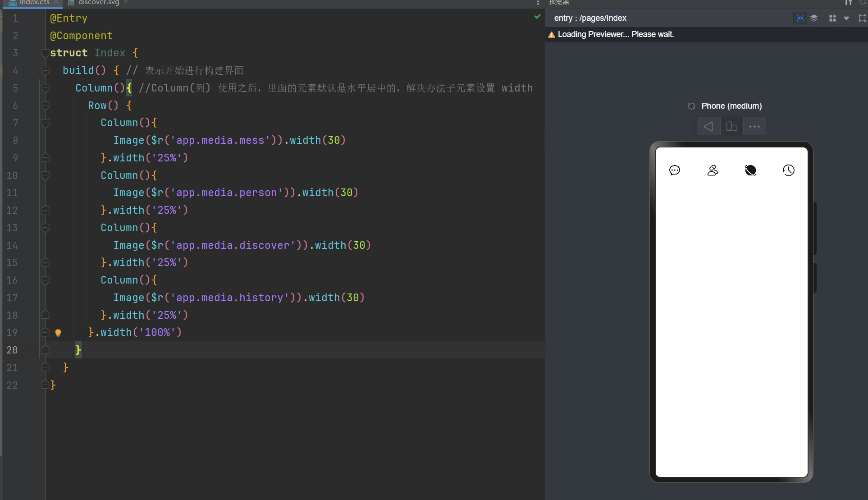This screenshot has width=868, height=500.
Task: Open the three-dots more options button
Action: click(x=754, y=127)
